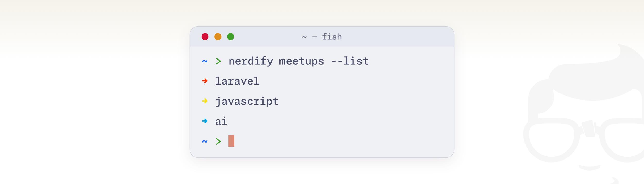This screenshot has width=644, height=184.
Task: Click the "~ — fish" window title
Action: [322, 37]
